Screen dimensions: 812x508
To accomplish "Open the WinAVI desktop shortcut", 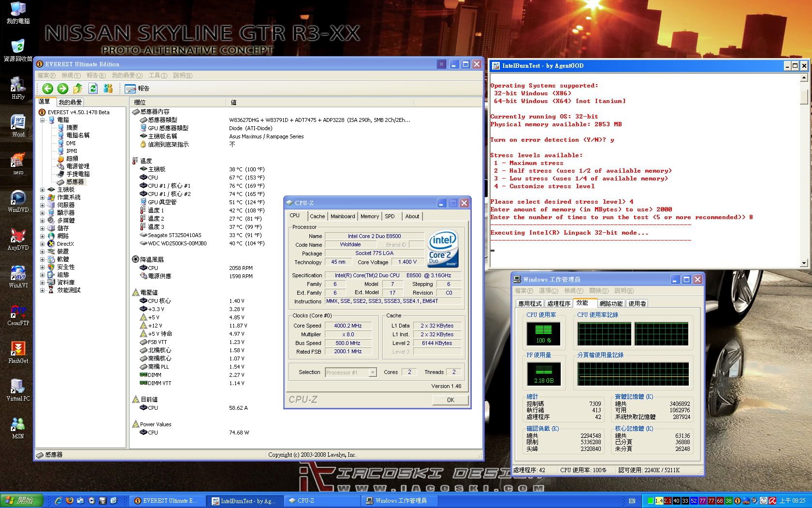I will point(18,277).
